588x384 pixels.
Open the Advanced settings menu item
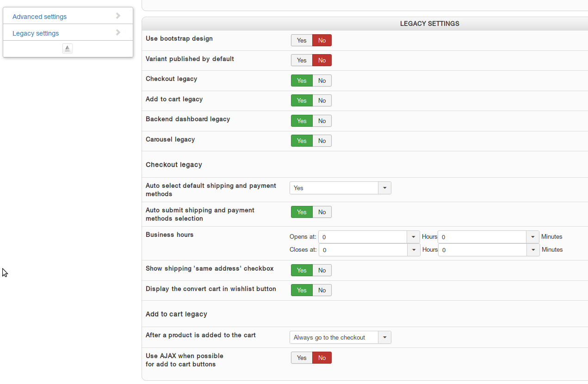click(39, 17)
